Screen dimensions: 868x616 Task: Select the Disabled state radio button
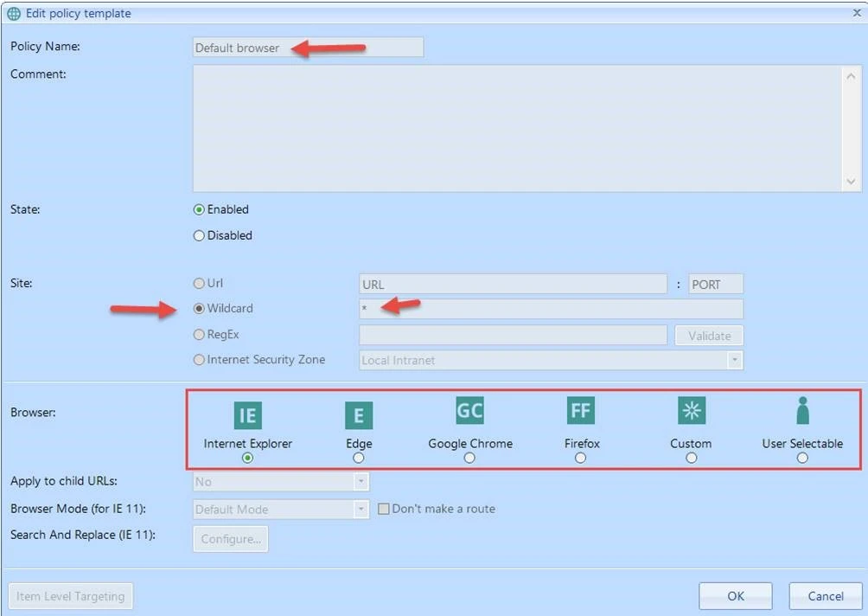[200, 235]
